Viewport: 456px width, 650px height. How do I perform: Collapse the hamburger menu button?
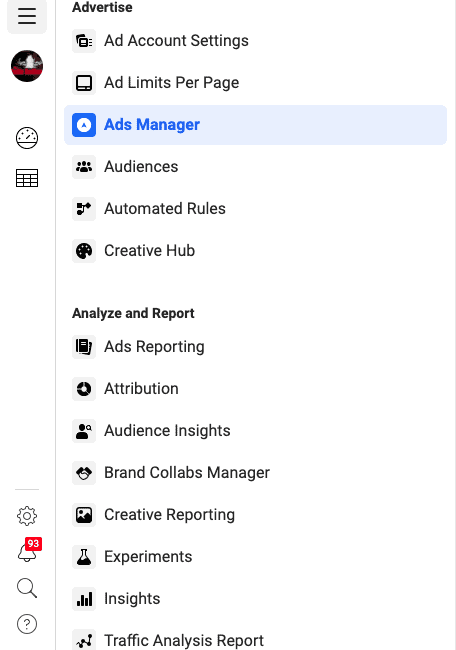point(27,17)
